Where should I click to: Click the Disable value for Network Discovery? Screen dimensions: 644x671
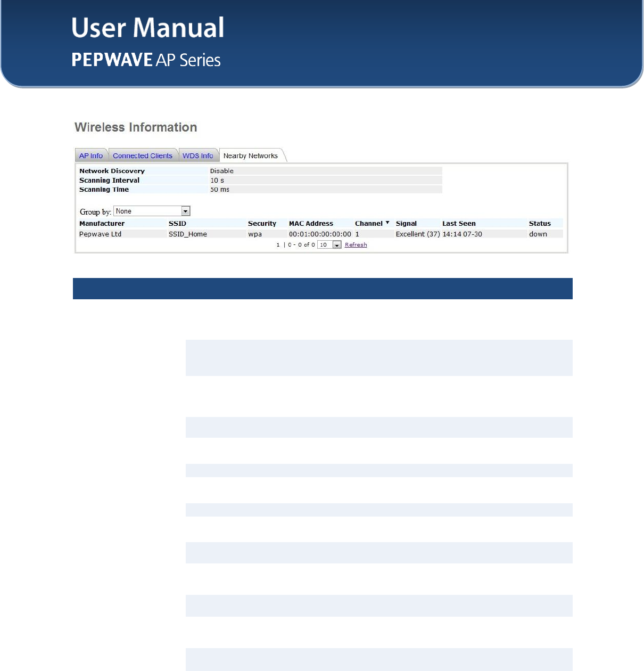tap(221, 171)
